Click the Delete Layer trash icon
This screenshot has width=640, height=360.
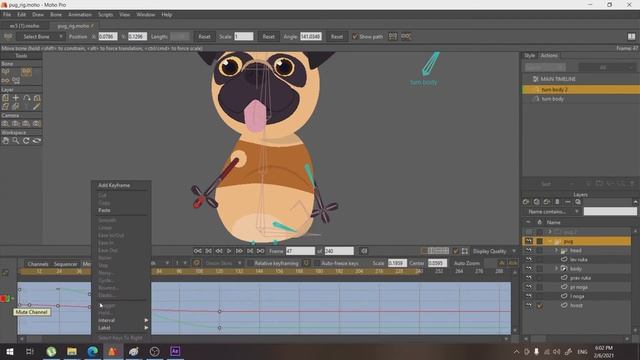(557, 202)
